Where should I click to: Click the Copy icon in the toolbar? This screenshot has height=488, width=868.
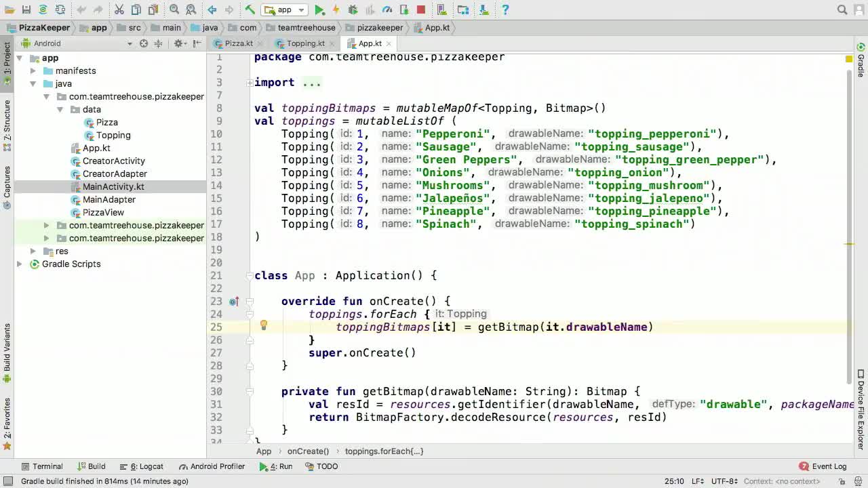pos(136,9)
